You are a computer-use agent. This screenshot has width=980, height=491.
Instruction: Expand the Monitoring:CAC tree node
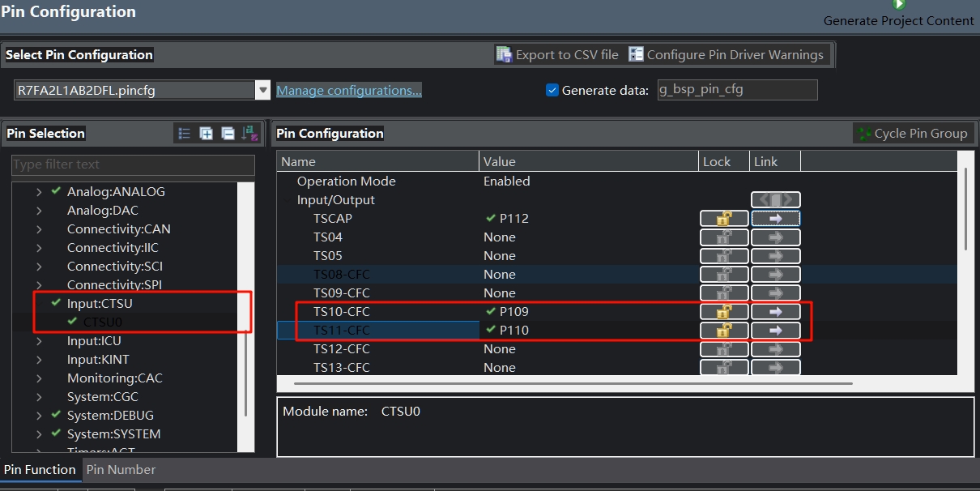(x=39, y=378)
